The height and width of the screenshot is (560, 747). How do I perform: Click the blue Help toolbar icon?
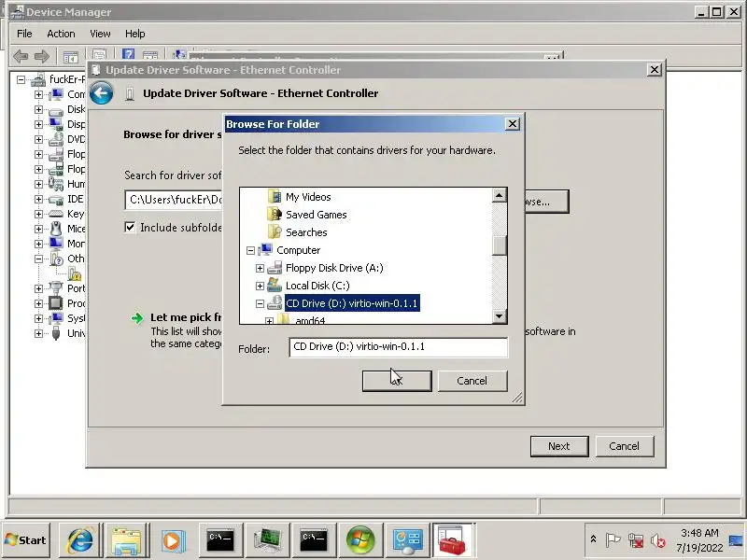[128, 55]
